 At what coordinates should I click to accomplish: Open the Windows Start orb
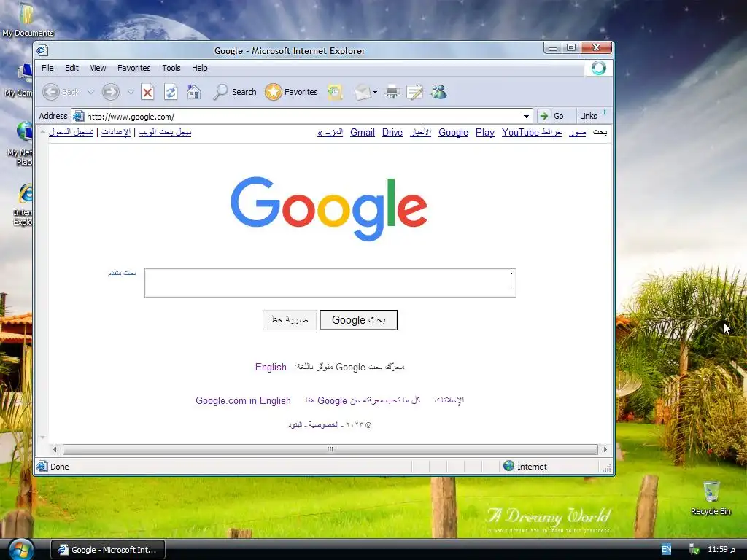[20, 549]
